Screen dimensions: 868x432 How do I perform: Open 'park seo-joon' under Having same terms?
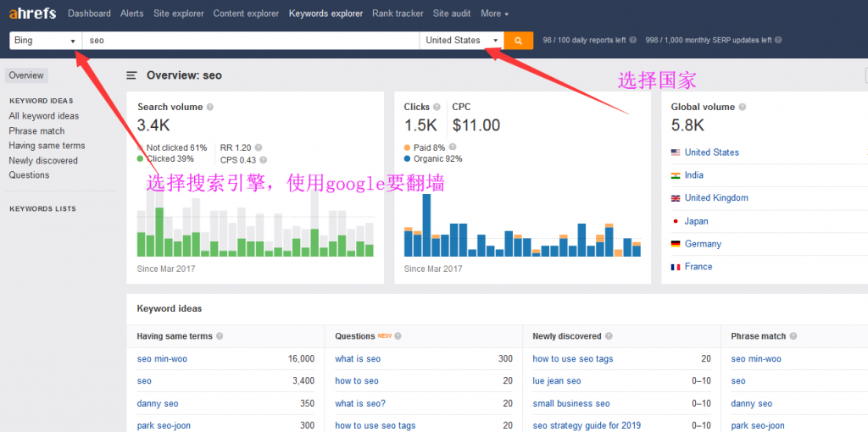click(x=164, y=426)
